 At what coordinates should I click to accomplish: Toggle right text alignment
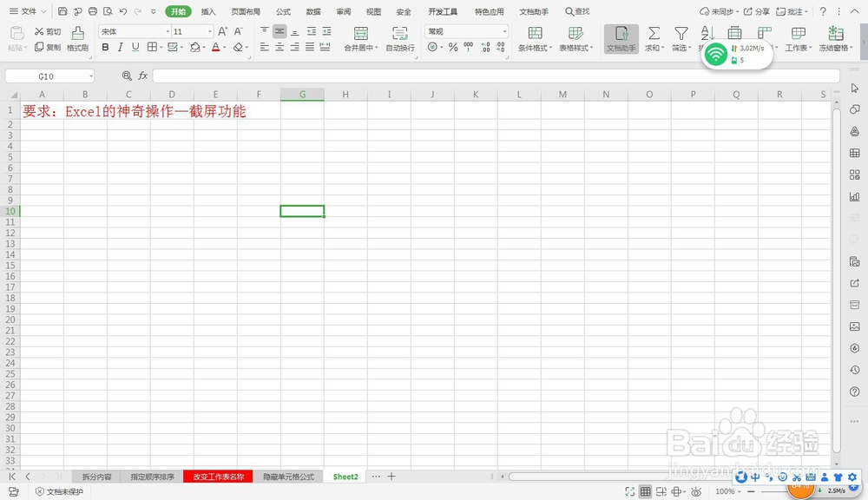(294, 47)
